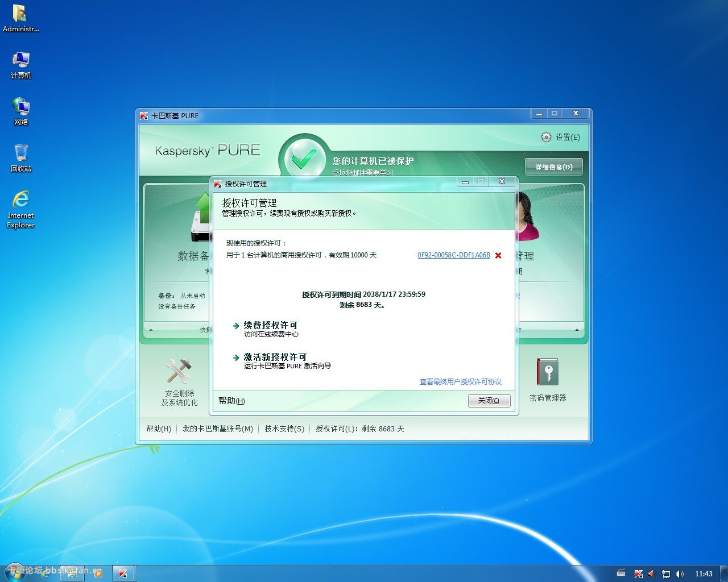Open 我的卡巴斯基账号(M)

coord(218,429)
